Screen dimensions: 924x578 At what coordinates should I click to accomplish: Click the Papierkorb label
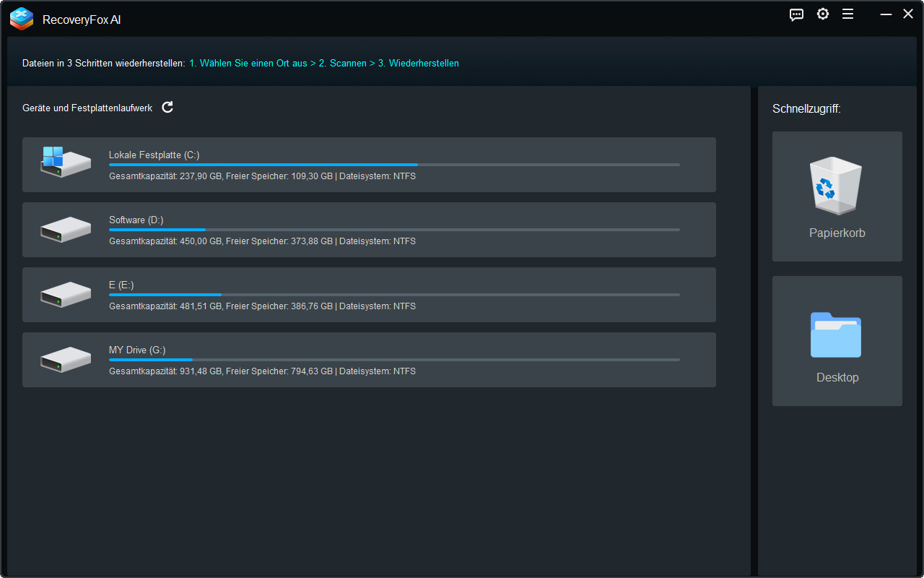[837, 233]
